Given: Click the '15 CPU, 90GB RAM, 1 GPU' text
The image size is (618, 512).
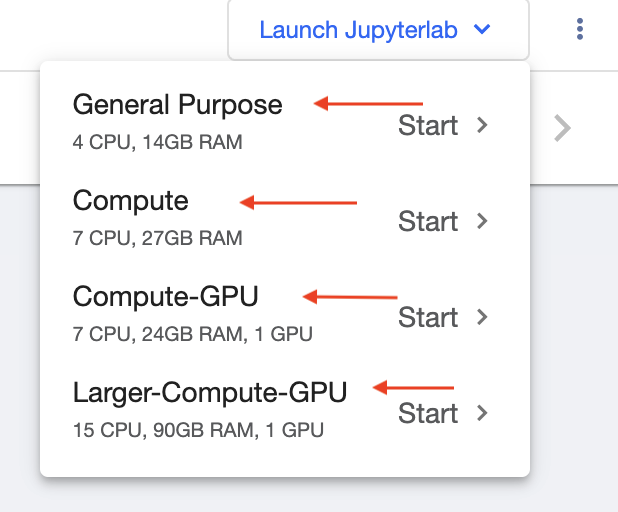Looking at the screenshot, I should pos(198,430).
